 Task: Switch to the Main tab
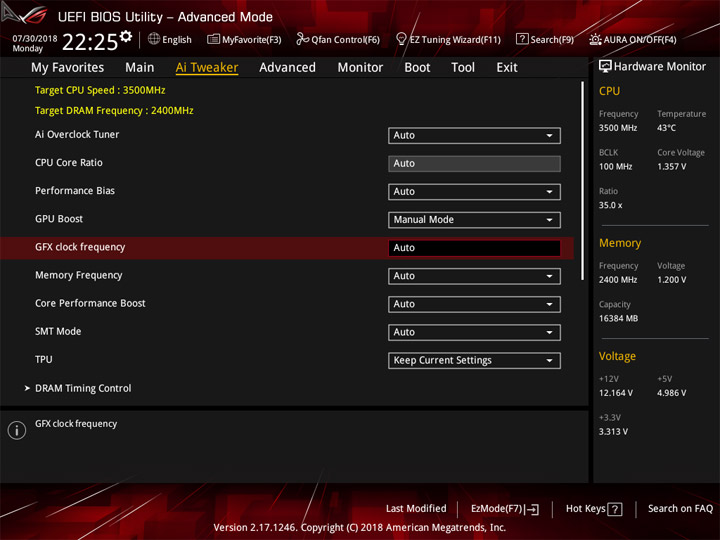(140, 68)
